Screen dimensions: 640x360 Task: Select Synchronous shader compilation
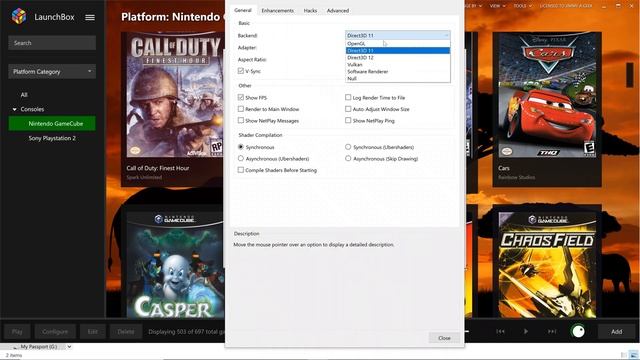tap(241, 147)
